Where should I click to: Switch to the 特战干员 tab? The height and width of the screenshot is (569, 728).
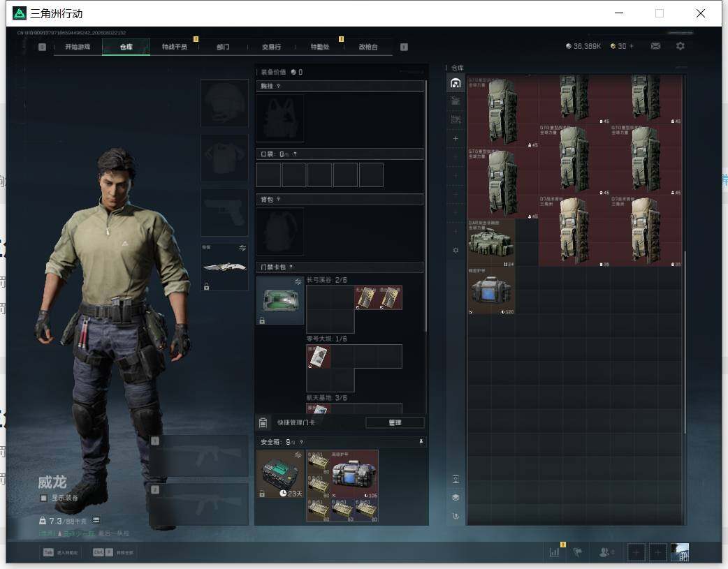click(x=174, y=47)
